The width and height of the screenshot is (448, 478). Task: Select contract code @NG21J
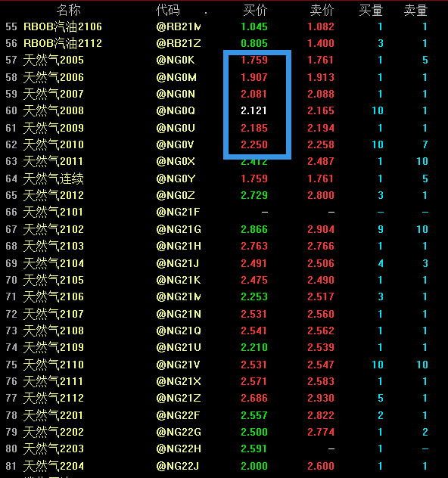pos(178,263)
